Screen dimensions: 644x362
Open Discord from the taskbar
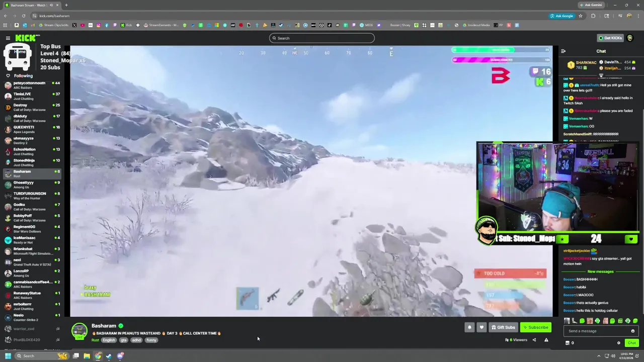[120, 356]
